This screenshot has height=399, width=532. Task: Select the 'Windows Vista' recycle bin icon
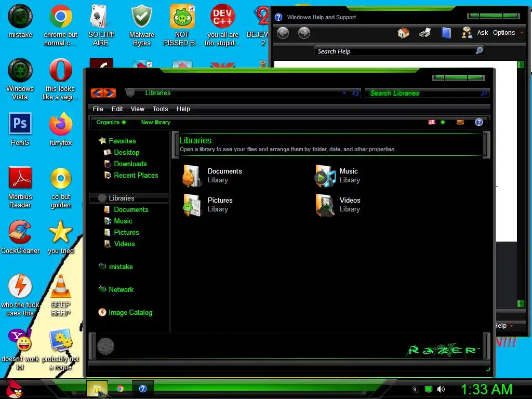[20, 79]
